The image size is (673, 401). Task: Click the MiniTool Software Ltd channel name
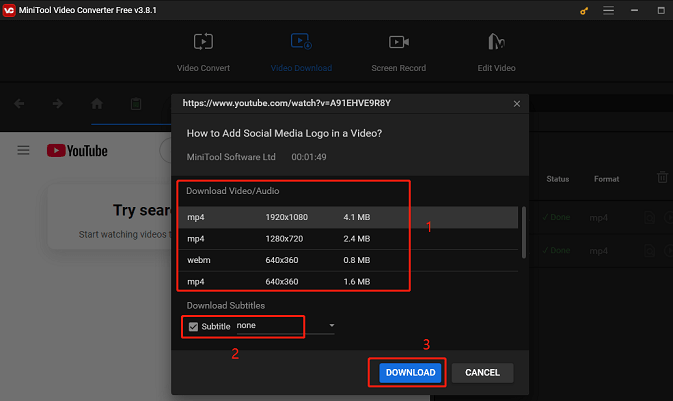231,157
